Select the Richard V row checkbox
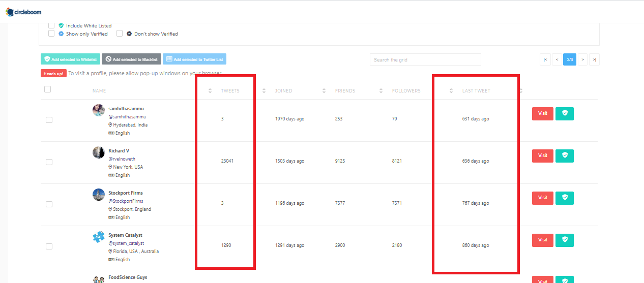Screen dimensions: 644x283 coord(49,162)
